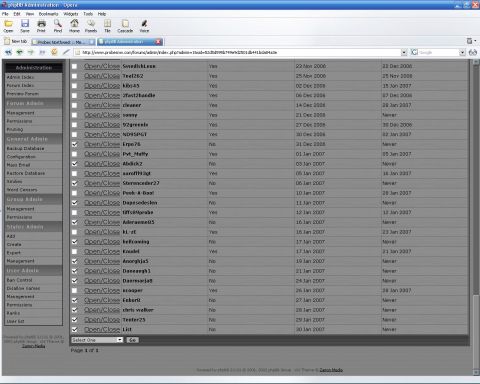Open the File menu
The height and width of the screenshot is (384, 480).
pos(5,14)
